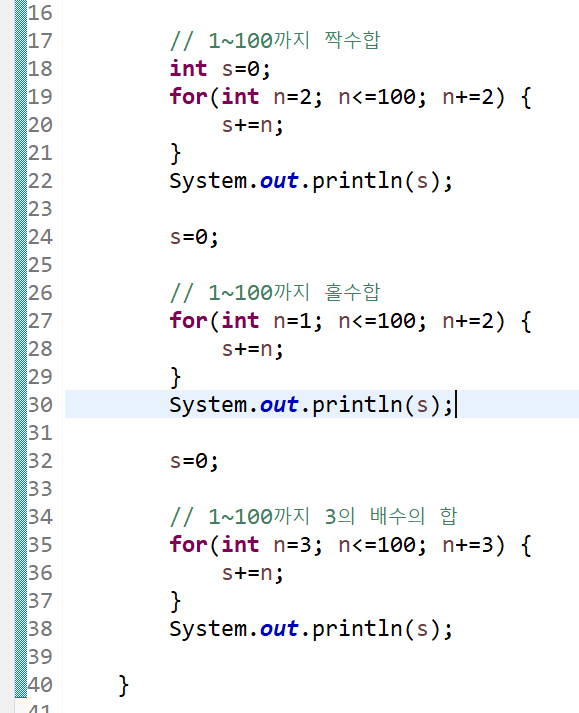Click "s=0;" on line 24
The height and width of the screenshot is (713, 579).
(194, 237)
